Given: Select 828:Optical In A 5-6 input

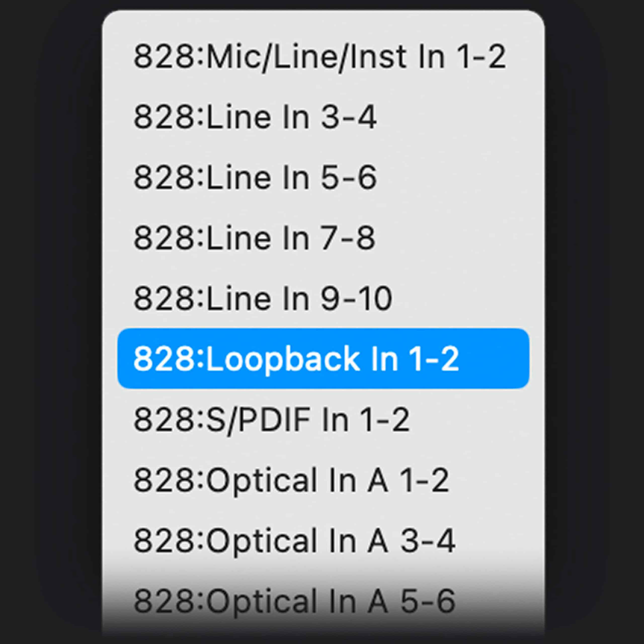Looking at the screenshot, I should [x=294, y=601].
